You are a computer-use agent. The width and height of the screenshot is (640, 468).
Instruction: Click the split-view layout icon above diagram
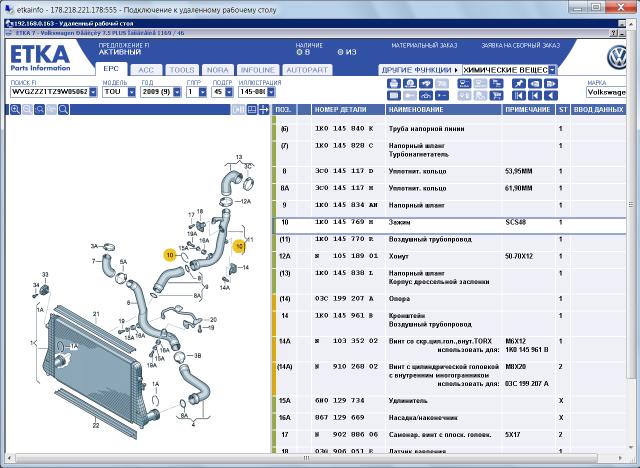[252, 109]
